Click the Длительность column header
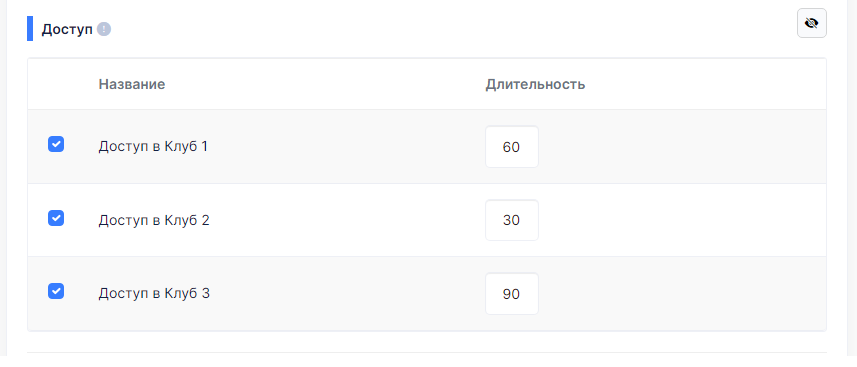 click(x=535, y=84)
